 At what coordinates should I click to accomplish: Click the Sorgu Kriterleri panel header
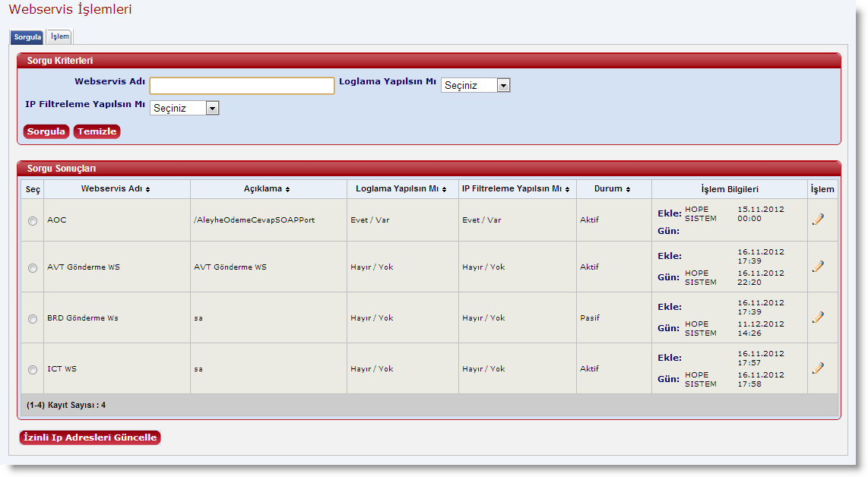click(429, 60)
